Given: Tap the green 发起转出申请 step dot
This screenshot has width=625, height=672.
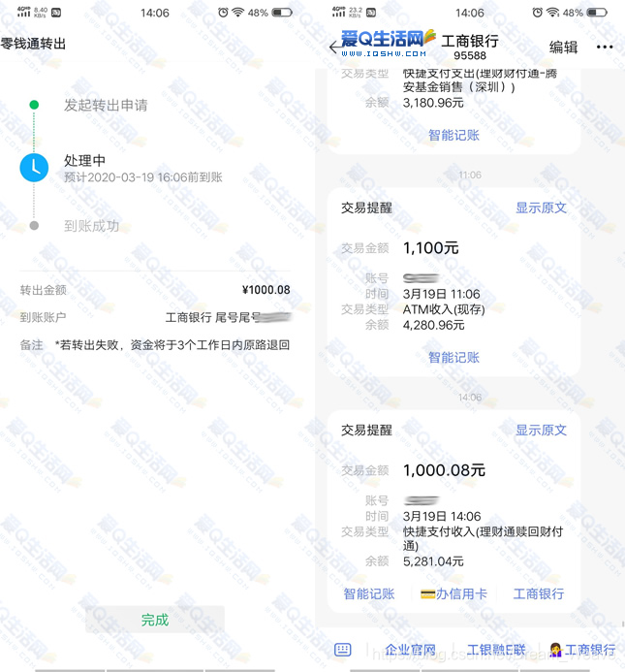Looking at the screenshot, I should click(34, 105).
